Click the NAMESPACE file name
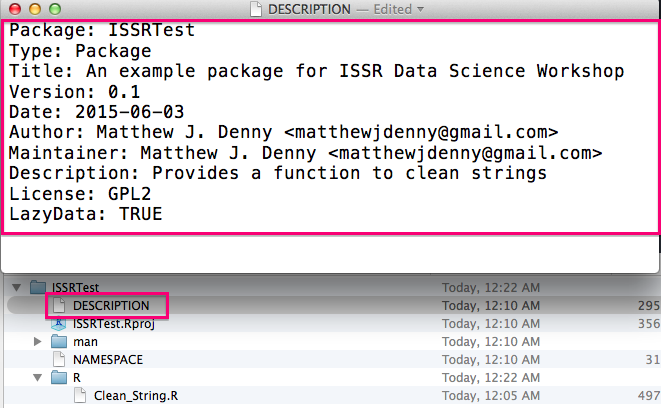 (x=108, y=360)
